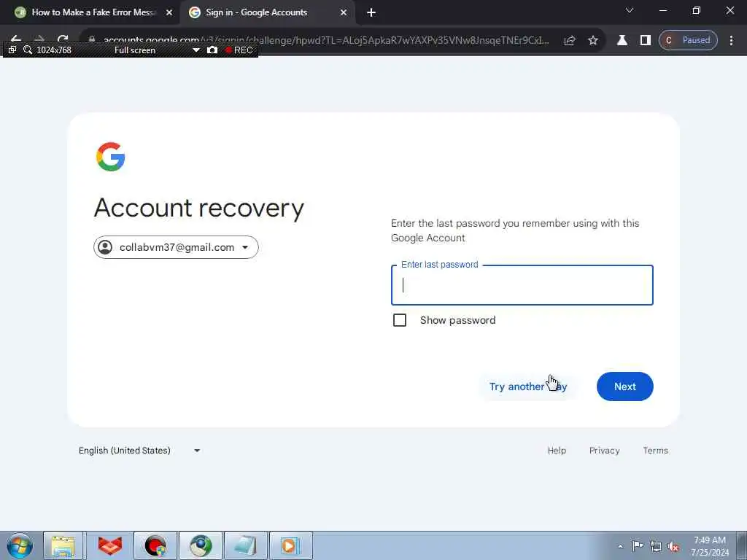Click the Next button
This screenshot has width=747, height=560.
click(624, 386)
